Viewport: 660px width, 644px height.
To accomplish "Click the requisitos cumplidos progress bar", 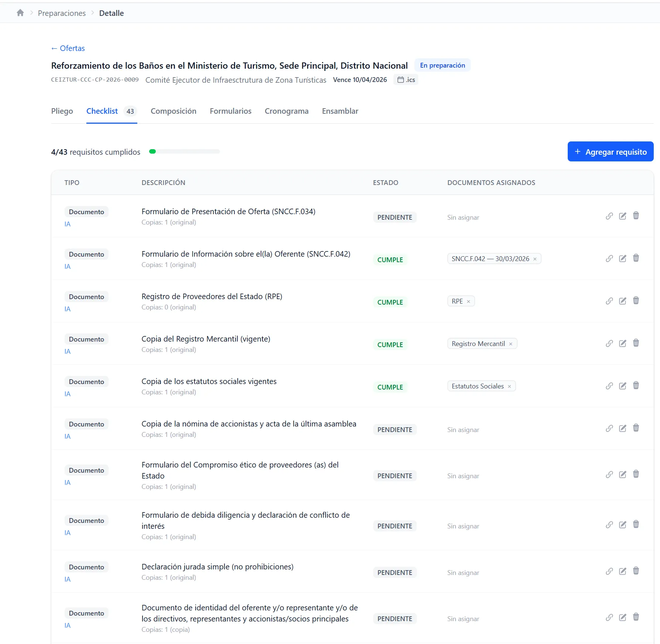I will click(x=184, y=151).
